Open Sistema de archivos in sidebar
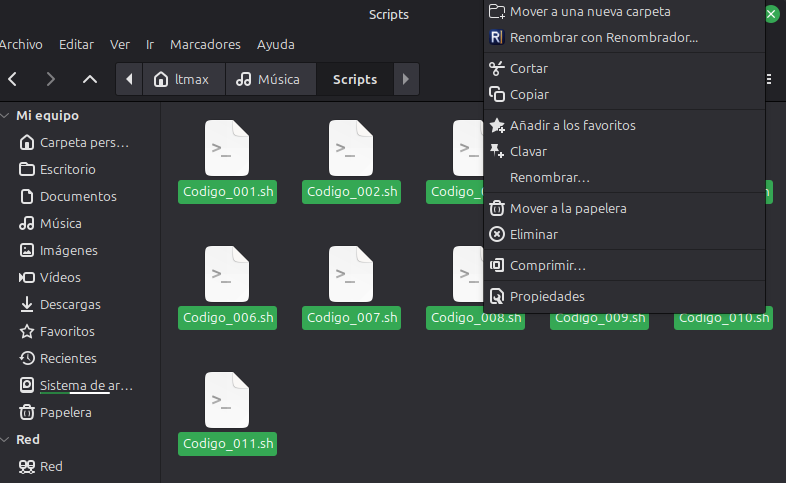 click(x=77, y=386)
